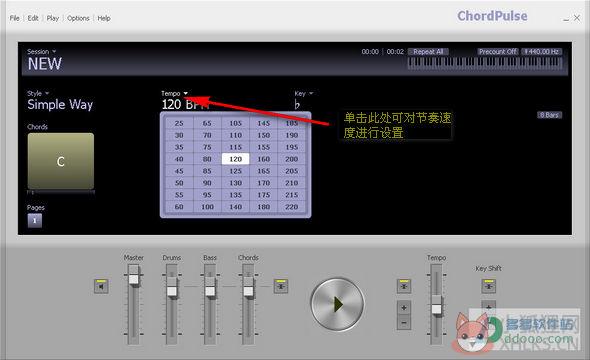Click the flat key value under Key
The image size is (590, 360).
297,104
